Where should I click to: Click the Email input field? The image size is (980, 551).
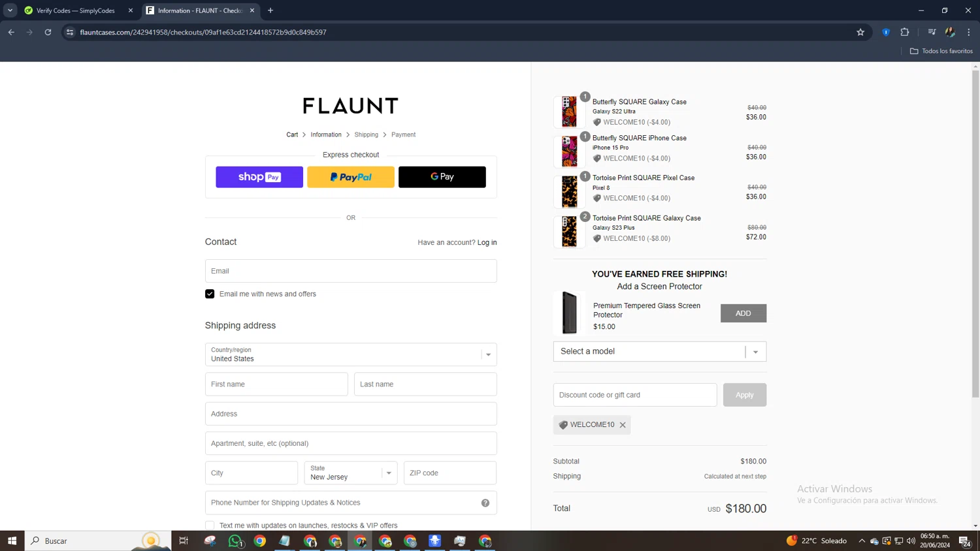coord(351,271)
